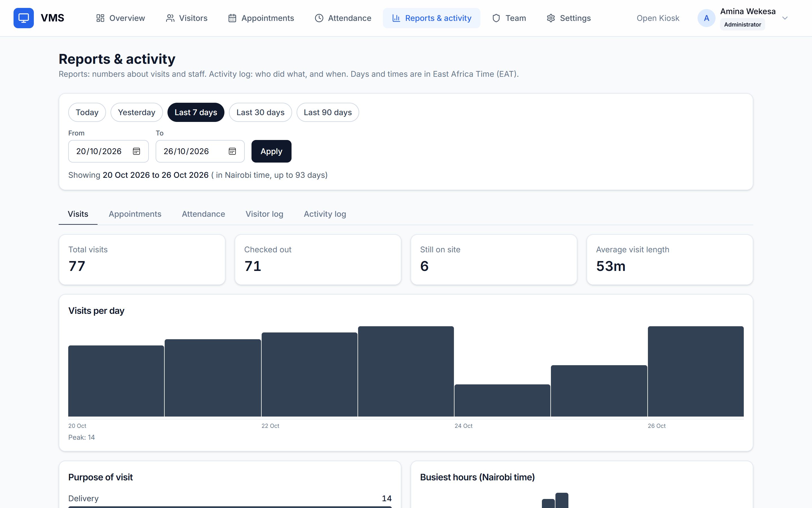Open the To date calendar picker icon
This screenshot has width=812, height=508.
(232, 151)
